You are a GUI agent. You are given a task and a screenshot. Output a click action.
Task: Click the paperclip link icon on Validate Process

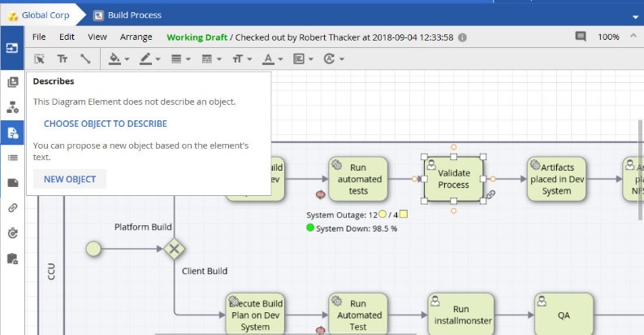pyautogui.click(x=491, y=194)
